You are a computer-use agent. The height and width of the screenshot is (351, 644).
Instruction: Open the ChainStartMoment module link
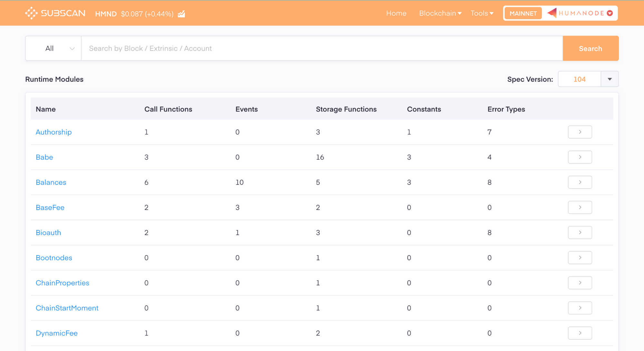67,308
